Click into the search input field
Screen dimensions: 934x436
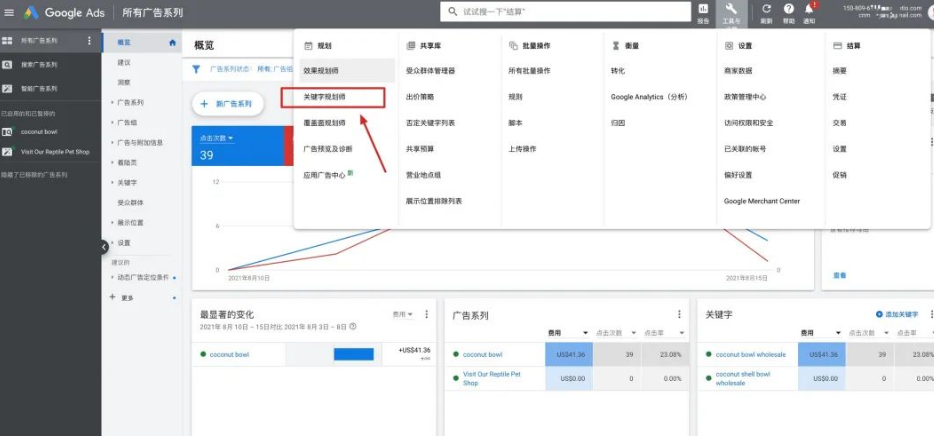pos(570,12)
